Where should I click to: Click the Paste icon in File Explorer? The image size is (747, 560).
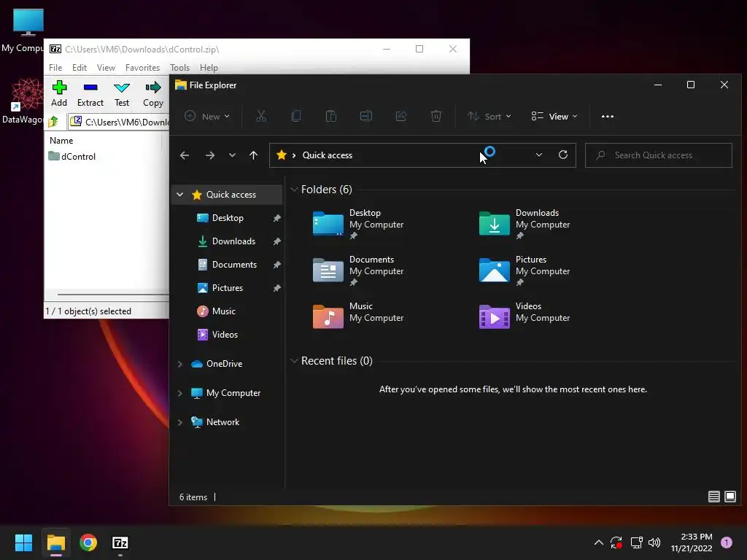[330, 116]
